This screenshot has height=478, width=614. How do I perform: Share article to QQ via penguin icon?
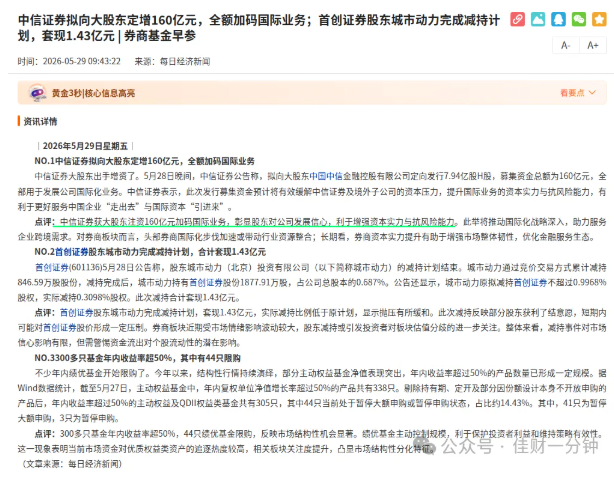[558, 19]
